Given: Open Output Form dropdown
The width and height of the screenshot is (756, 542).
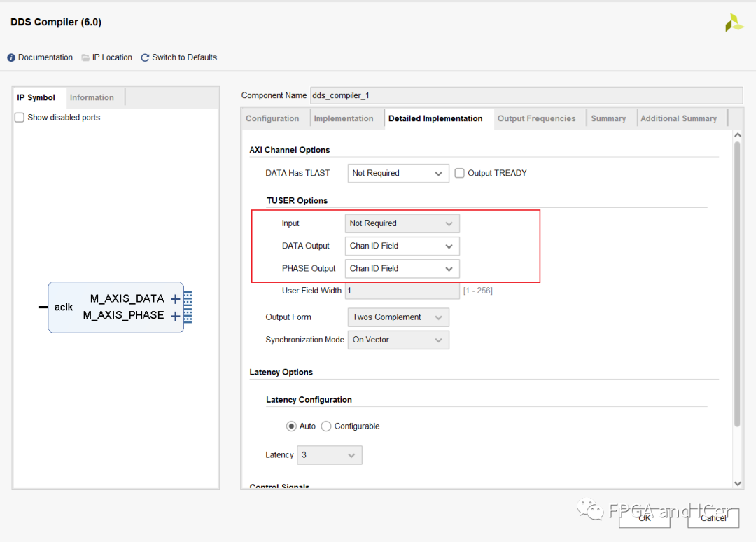Looking at the screenshot, I should pyautogui.click(x=398, y=317).
